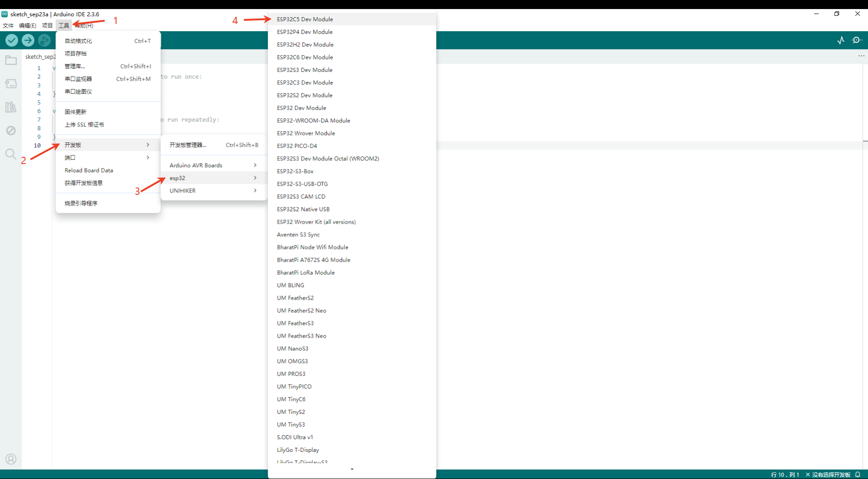The image size is (868, 479).
Task: Select Aventen S3 Sync board
Action: 352,234
